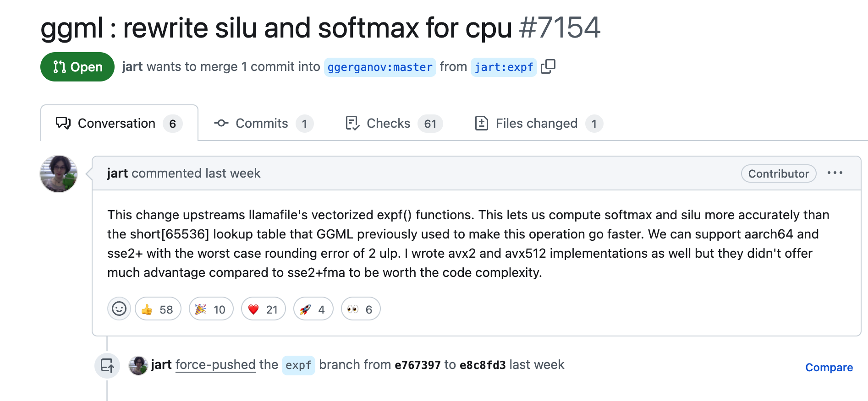Viewport: 868px width, 401px height.
Task: Click the expf branch label in timeline
Action: click(298, 365)
